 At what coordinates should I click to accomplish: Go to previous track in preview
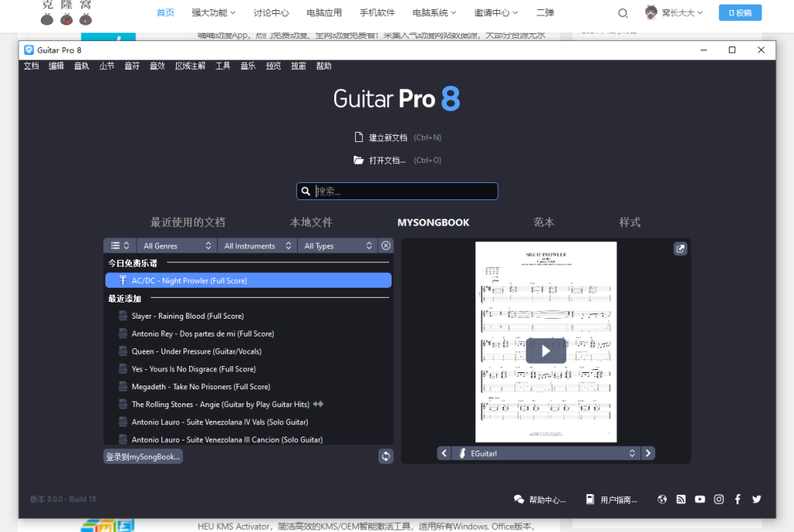point(444,453)
